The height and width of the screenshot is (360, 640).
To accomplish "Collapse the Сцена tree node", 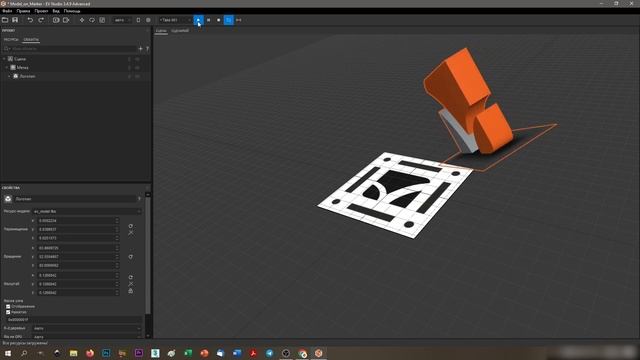I will click(4, 59).
